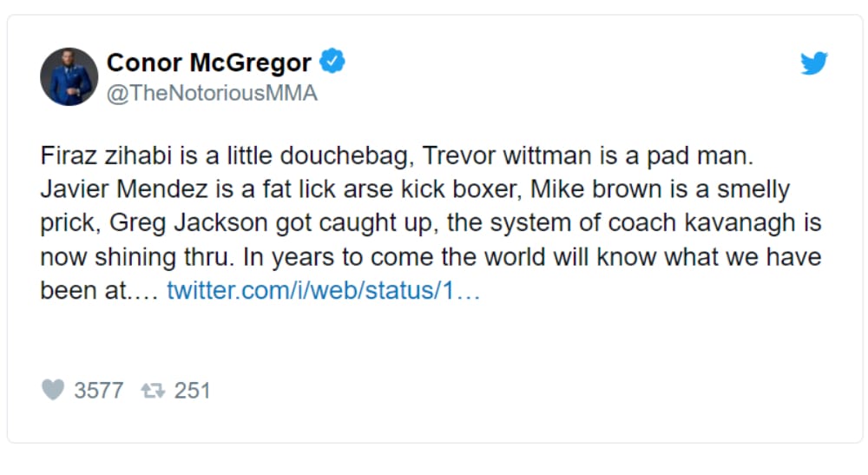Like the tweet via heart icon
Viewport: 868px width, 475px height.
(x=53, y=390)
